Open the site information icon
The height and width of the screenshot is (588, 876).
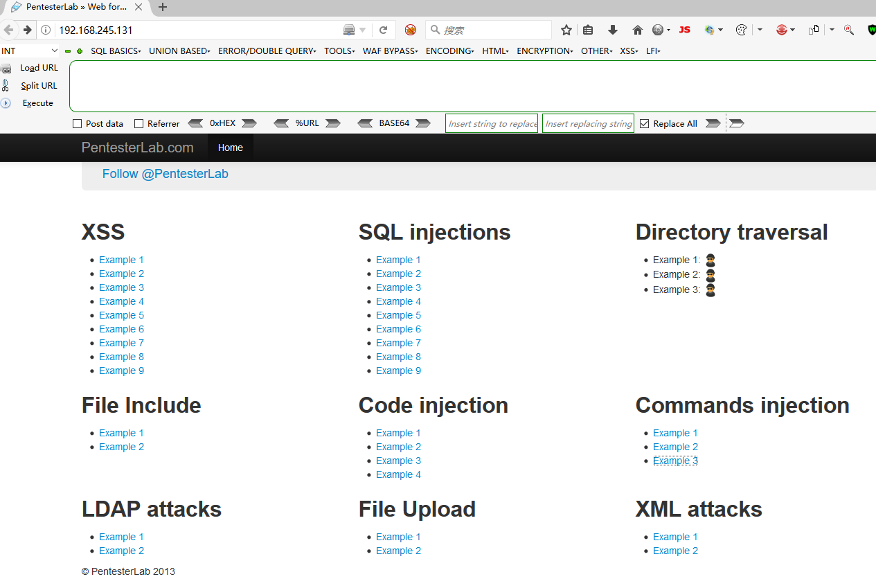coord(46,30)
